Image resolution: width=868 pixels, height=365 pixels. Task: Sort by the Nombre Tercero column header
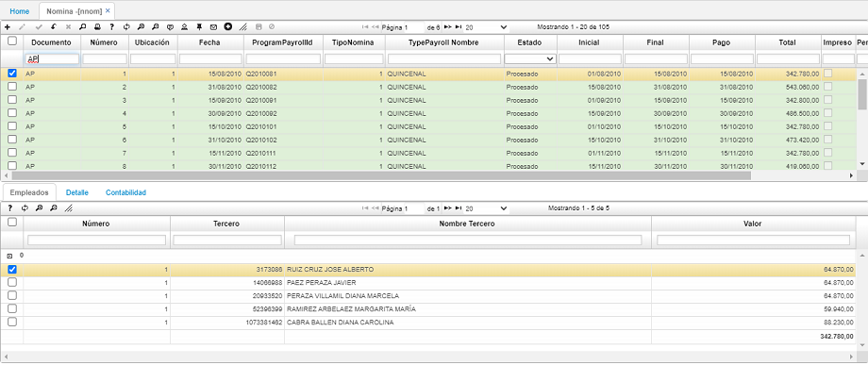pos(468,224)
